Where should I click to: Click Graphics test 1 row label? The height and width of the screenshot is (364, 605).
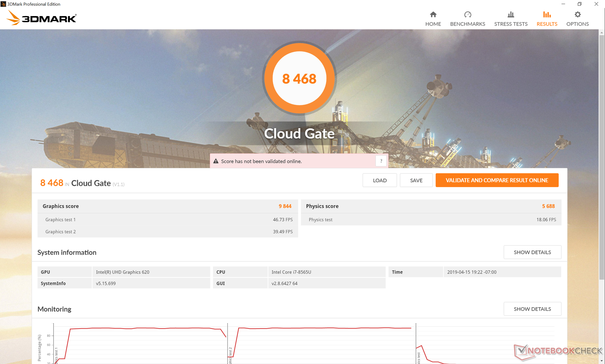tap(60, 220)
